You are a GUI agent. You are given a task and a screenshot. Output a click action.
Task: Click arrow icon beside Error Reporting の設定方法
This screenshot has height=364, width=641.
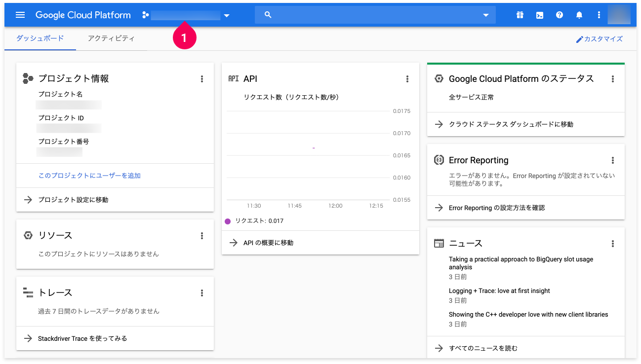[x=439, y=208]
